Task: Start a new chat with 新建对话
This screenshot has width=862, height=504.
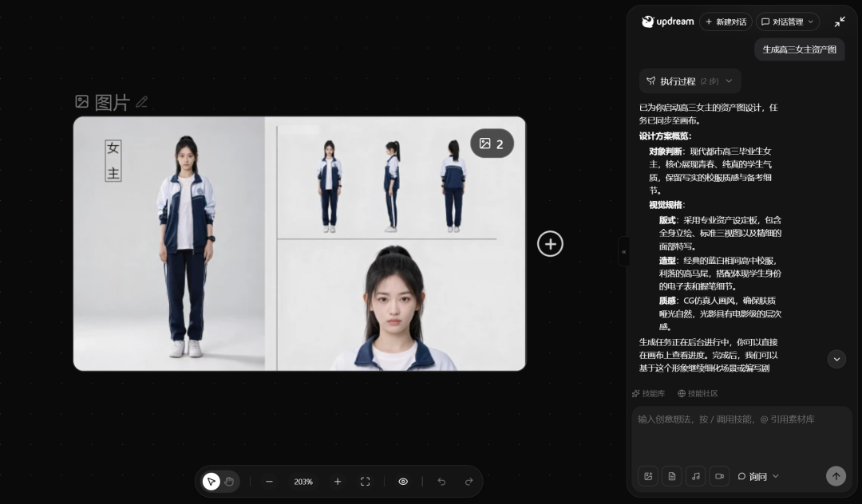Action: click(x=726, y=22)
